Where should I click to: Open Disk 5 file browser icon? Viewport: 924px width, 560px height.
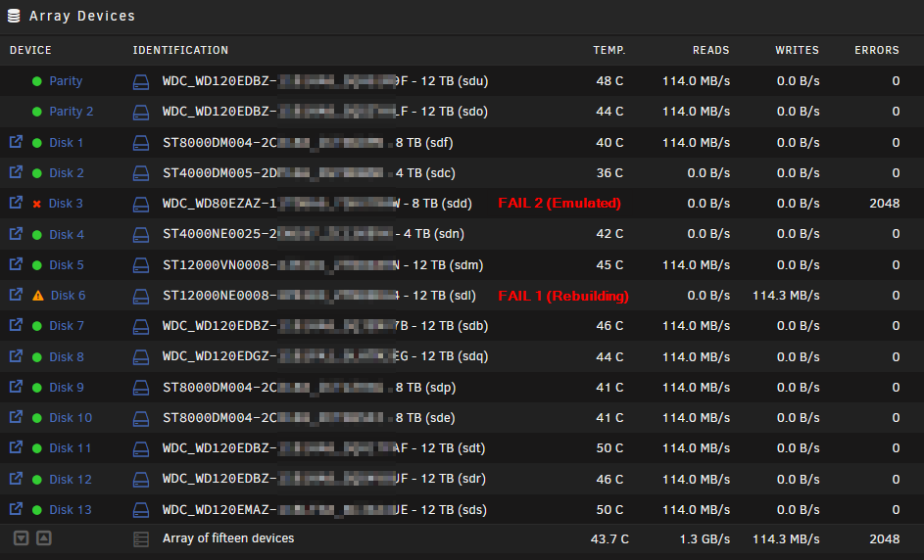pyautogui.click(x=16, y=263)
